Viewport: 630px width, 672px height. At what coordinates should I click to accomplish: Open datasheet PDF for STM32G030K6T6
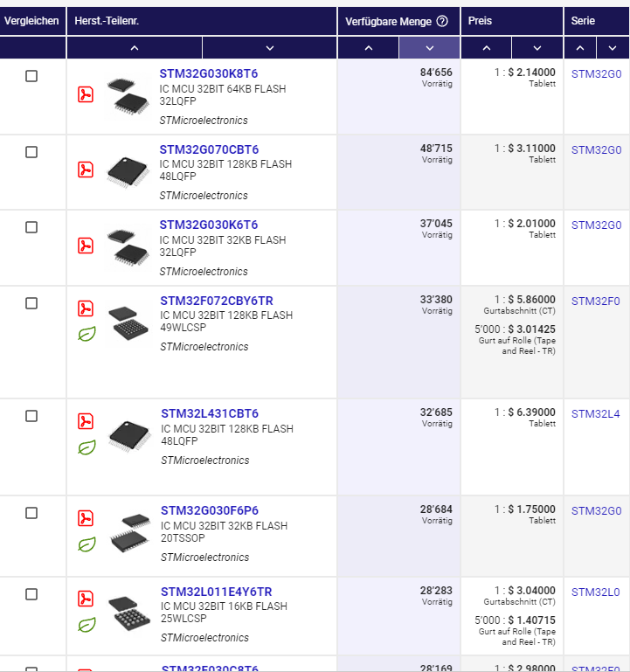point(86,246)
